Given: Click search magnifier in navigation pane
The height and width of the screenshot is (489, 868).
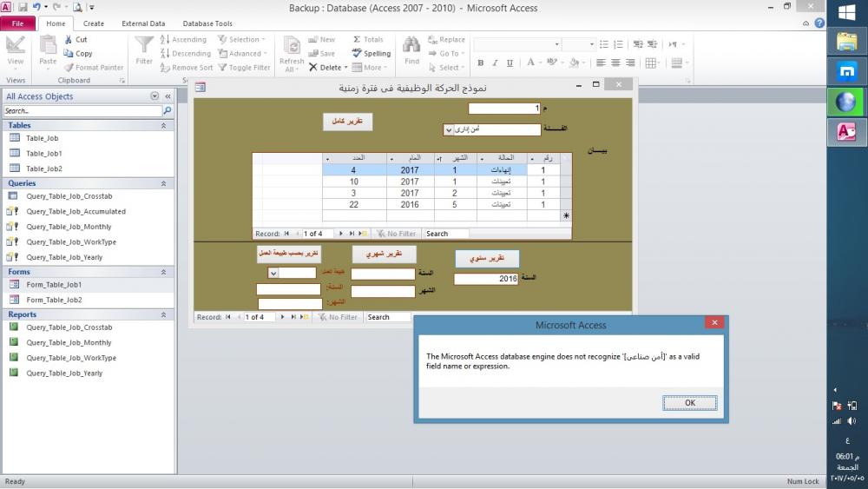Looking at the screenshot, I should tap(168, 111).
